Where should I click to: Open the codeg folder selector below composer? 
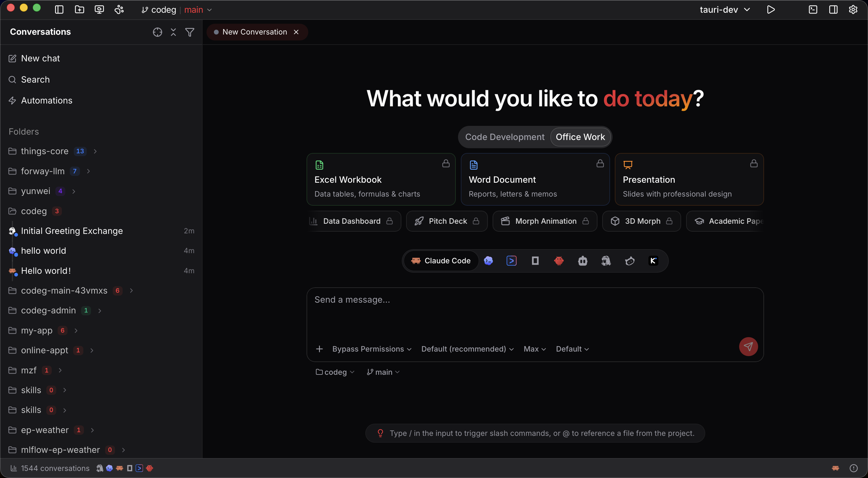[335, 372]
